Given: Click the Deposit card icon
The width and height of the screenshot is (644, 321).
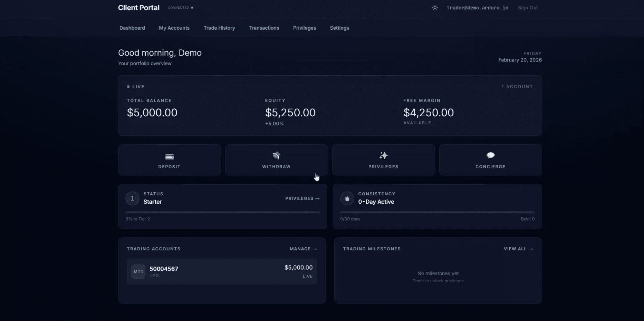Looking at the screenshot, I should [x=169, y=157].
